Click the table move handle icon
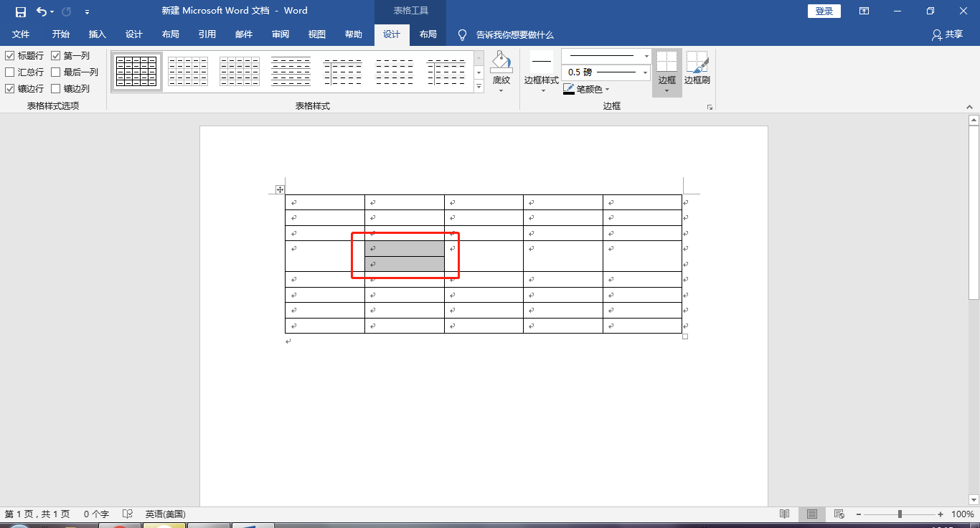This screenshot has height=528, width=980. pos(280,189)
